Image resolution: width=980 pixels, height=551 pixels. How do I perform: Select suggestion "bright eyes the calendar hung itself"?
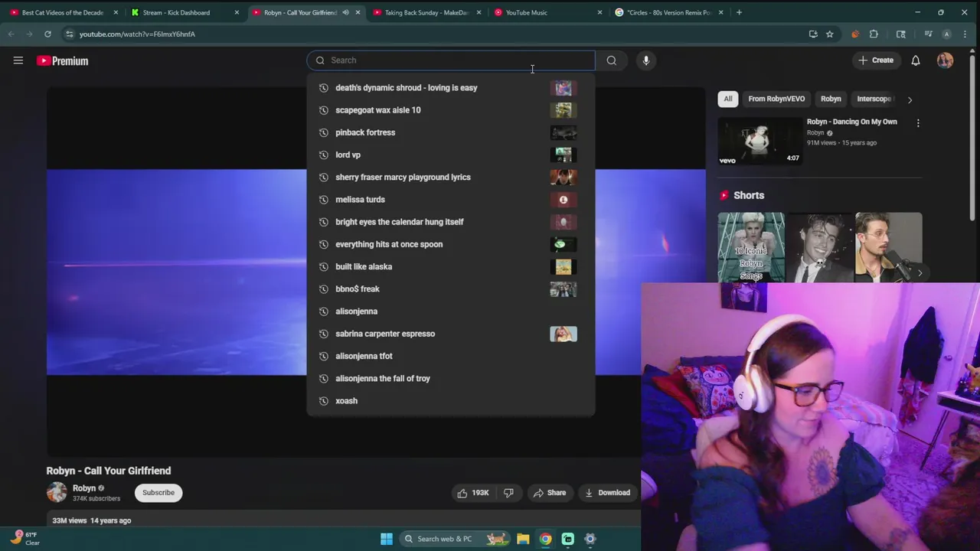[x=451, y=222]
